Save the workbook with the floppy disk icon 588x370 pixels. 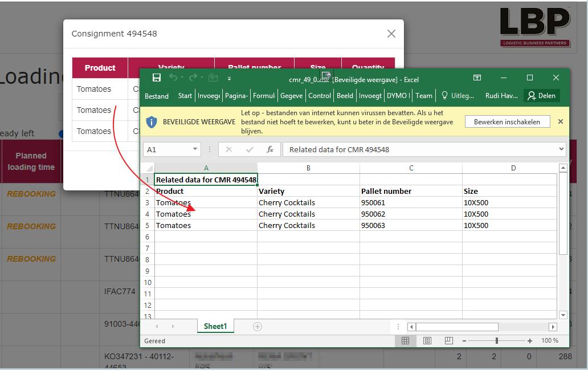click(x=157, y=78)
